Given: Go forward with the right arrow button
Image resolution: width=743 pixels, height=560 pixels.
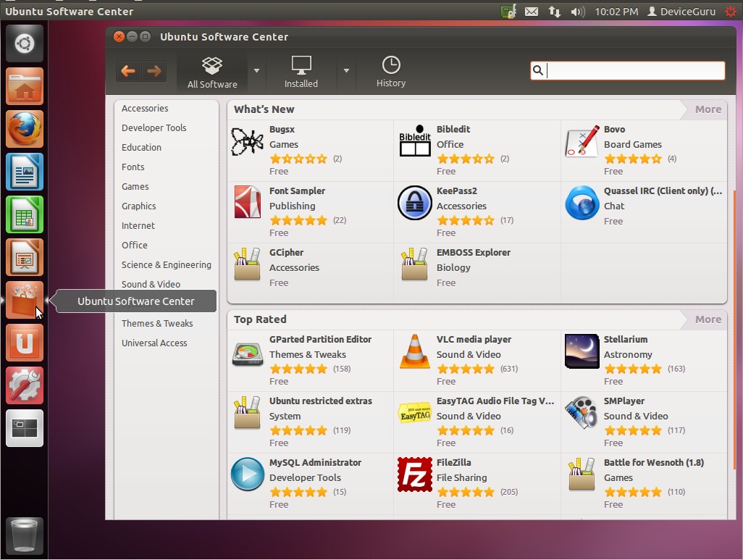Looking at the screenshot, I should [154, 71].
